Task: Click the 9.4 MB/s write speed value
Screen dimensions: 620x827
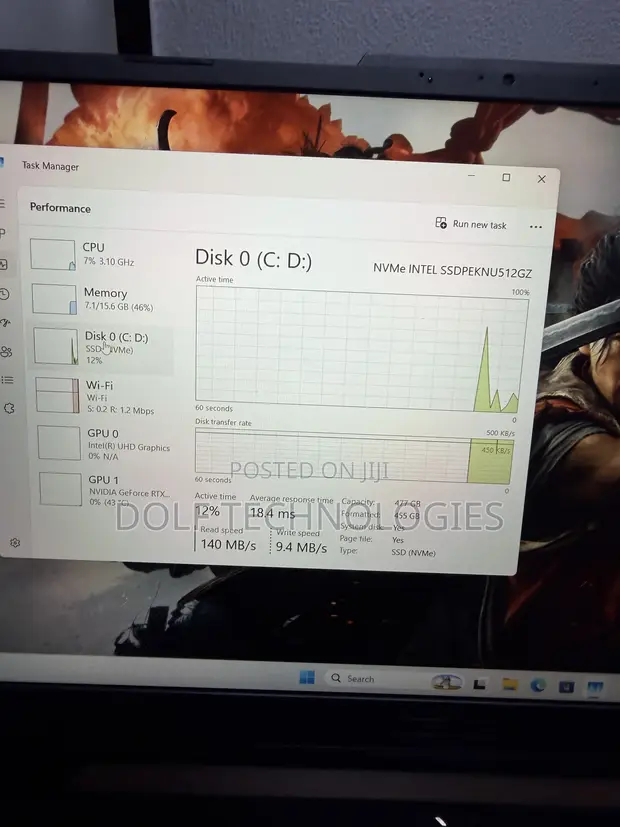Action: pos(301,547)
